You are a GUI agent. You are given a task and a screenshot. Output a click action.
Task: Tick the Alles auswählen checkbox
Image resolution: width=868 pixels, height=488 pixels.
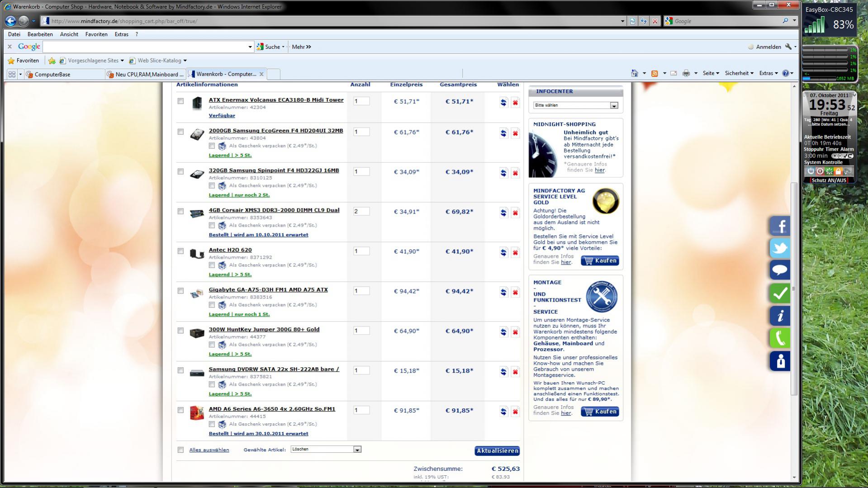pyautogui.click(x=180, y=450)
